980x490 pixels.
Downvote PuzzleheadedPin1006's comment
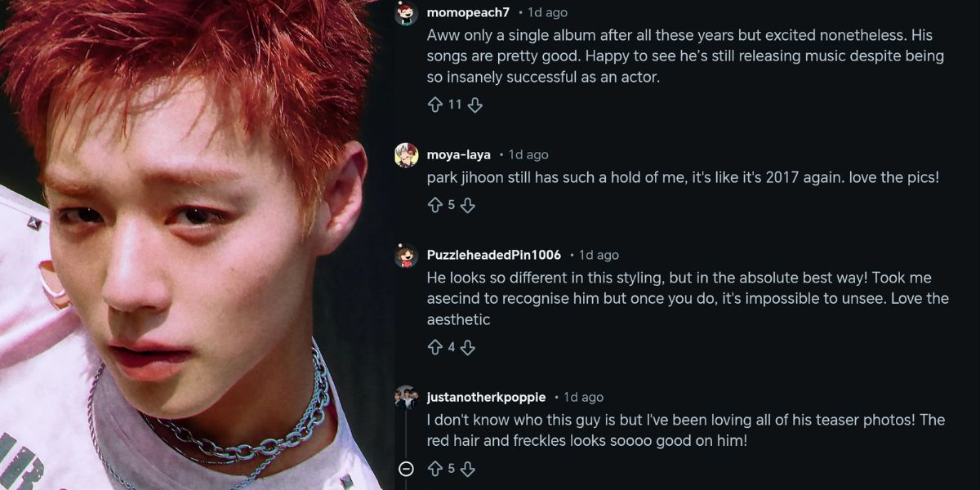click(468, 347)
